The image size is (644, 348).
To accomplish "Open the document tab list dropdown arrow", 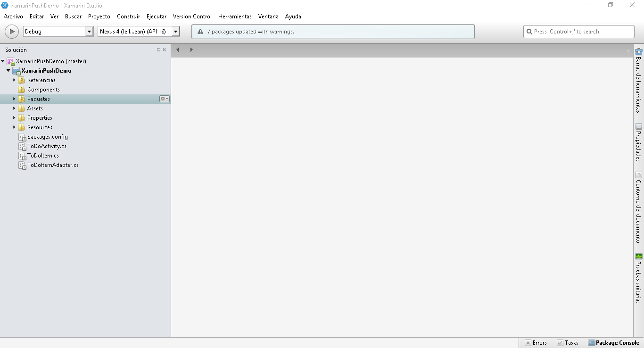I will click(628, 50).
